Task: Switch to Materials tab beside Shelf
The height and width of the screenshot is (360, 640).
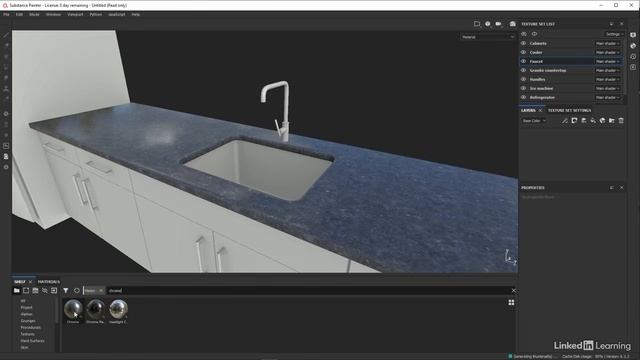Action: tap(49, 282)
